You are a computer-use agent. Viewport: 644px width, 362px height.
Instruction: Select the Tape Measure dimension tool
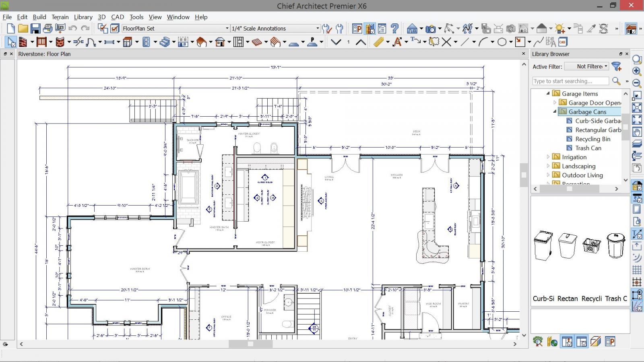pos(378,42)
